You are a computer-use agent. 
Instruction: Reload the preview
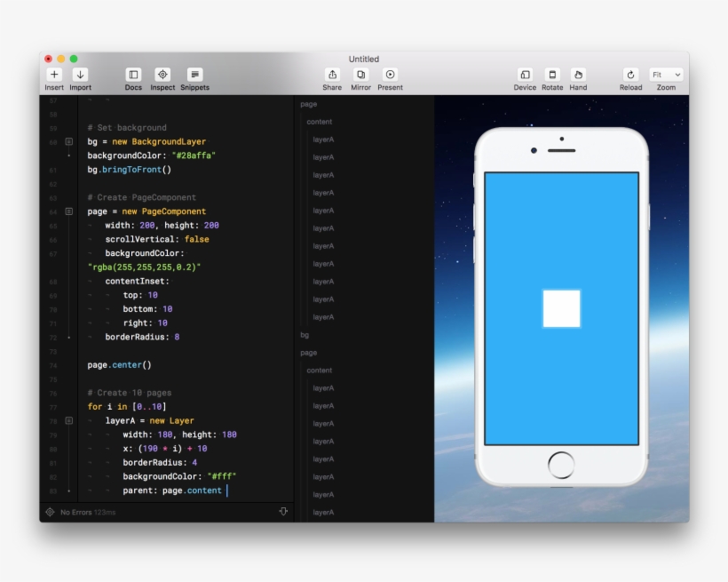[630, 76]
